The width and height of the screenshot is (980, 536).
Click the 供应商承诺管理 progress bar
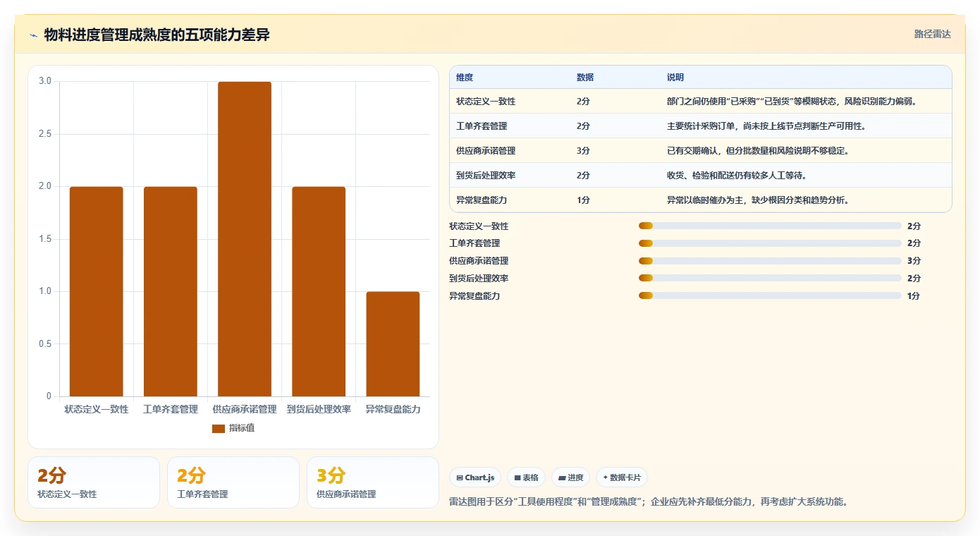[770, 261]
